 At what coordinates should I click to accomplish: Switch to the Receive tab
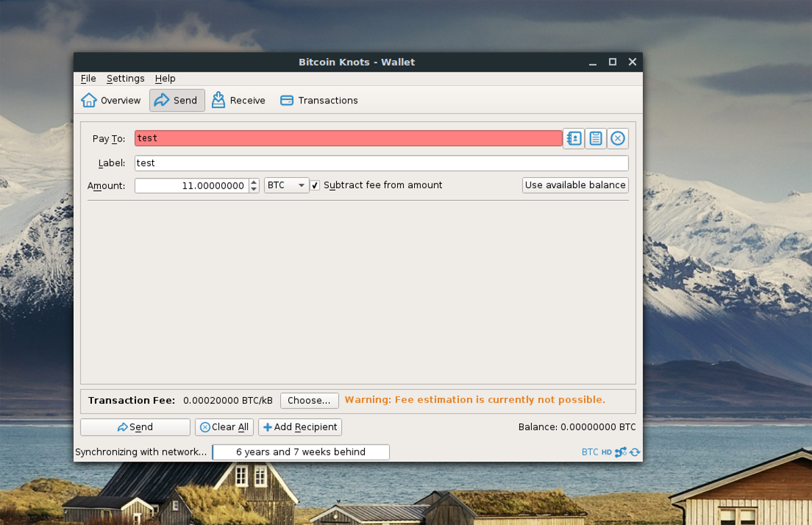238,100
